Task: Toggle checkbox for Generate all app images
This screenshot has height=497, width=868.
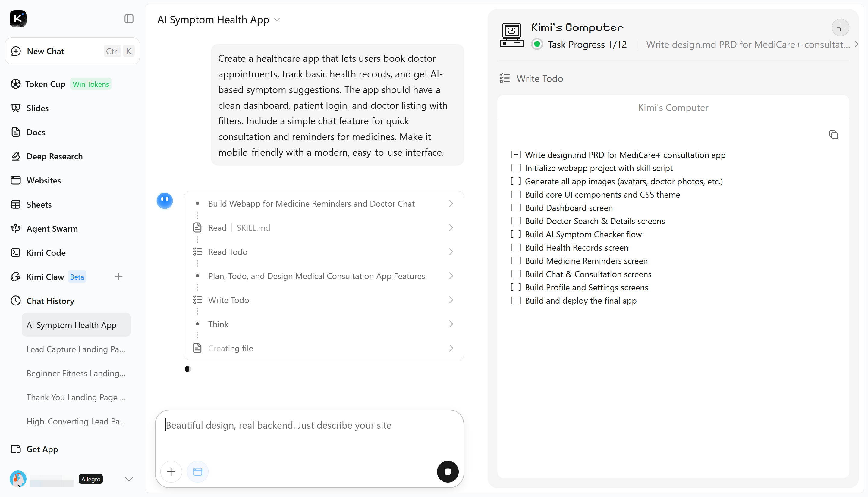Action: (x=516, y=181)
